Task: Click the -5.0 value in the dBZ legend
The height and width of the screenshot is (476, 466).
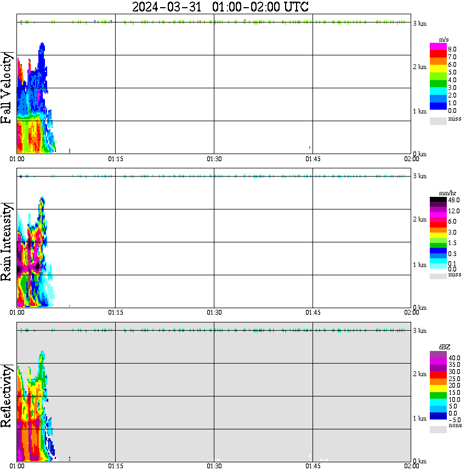Action: coord(454,420)
